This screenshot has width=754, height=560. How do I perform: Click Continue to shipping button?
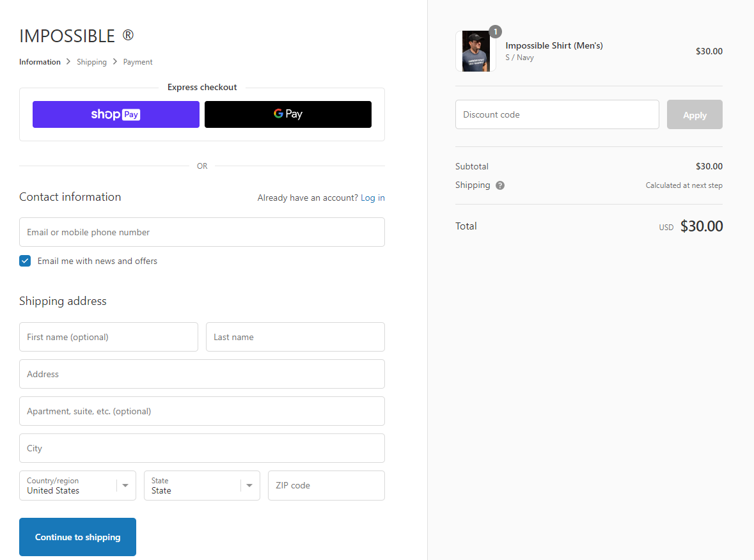coord(77,537)
